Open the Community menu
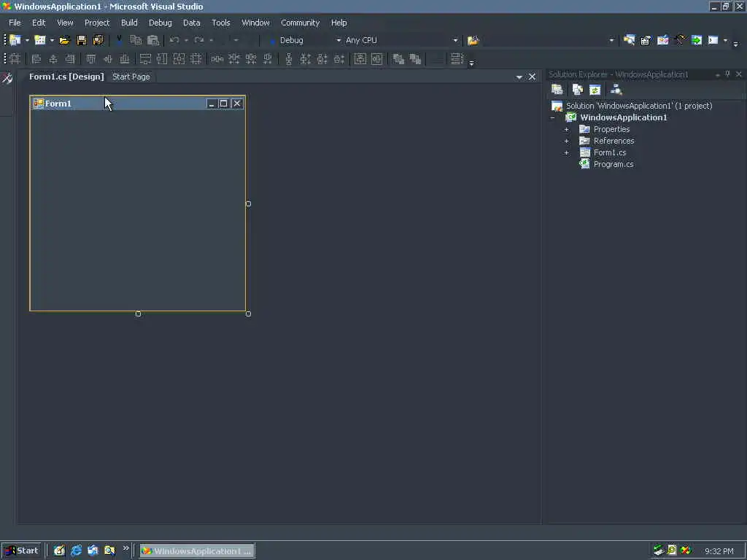Image resolution: width=747 pixels, height=560 pixels. click(x=300, y=23)
